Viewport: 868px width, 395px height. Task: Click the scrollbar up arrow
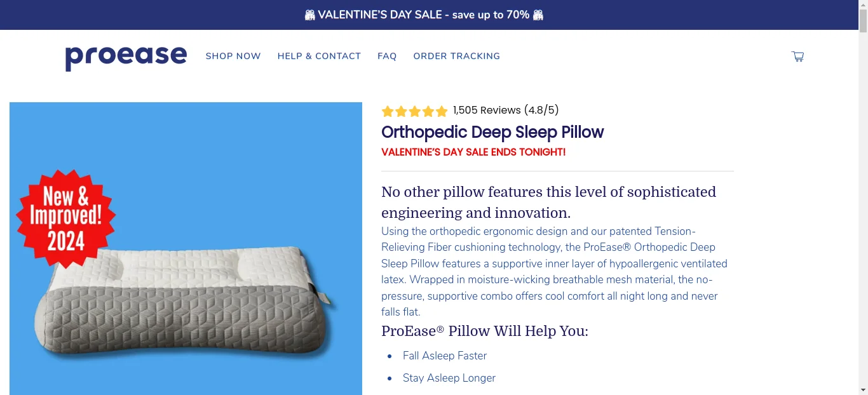point(864,4)
